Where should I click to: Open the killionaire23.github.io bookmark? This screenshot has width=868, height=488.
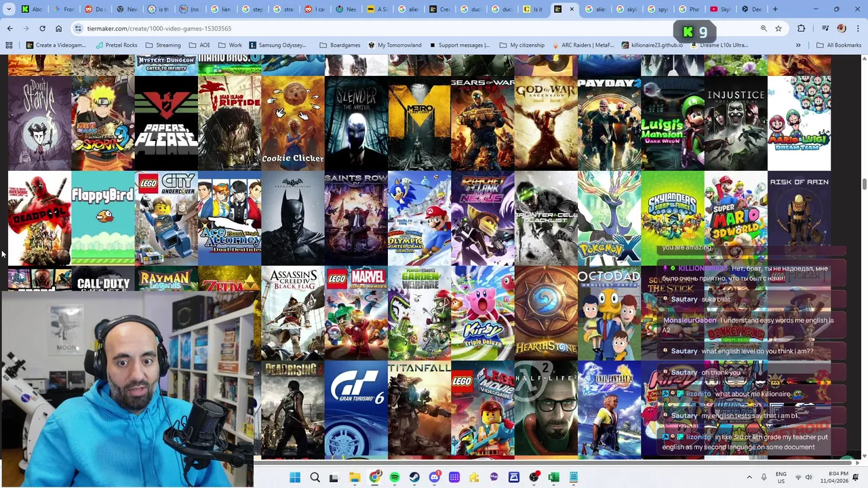(651, 45)
